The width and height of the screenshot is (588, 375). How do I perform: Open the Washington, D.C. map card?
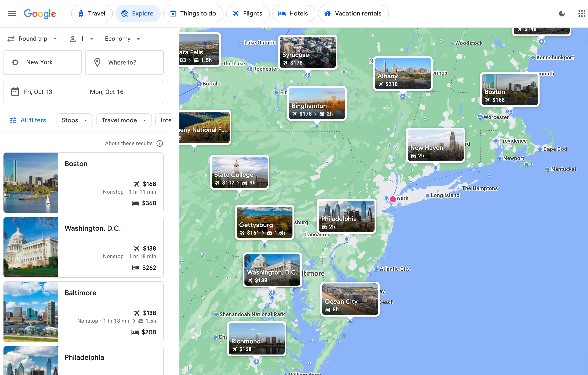tap(272, 270)
